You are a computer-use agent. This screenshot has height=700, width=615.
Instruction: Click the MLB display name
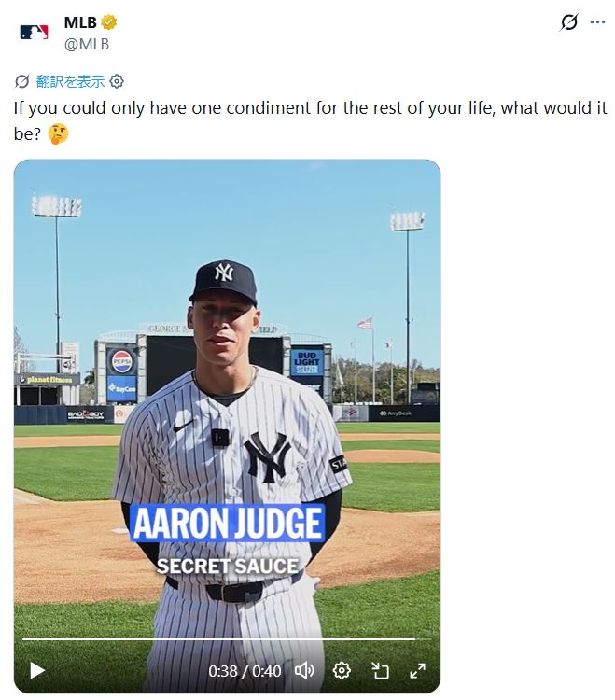pyautogui.click(x=80, y=21)
